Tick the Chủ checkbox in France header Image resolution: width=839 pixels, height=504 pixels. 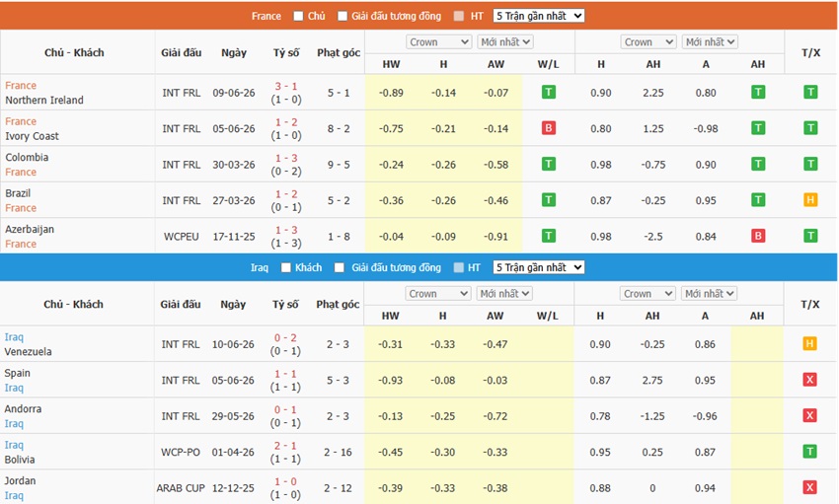(x=298, y=16)
